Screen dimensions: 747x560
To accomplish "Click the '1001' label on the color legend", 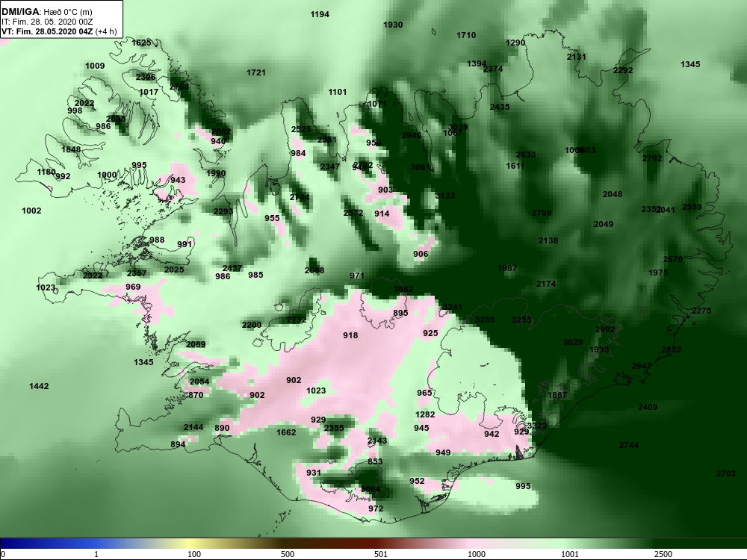I will click(x=570, y=554).
